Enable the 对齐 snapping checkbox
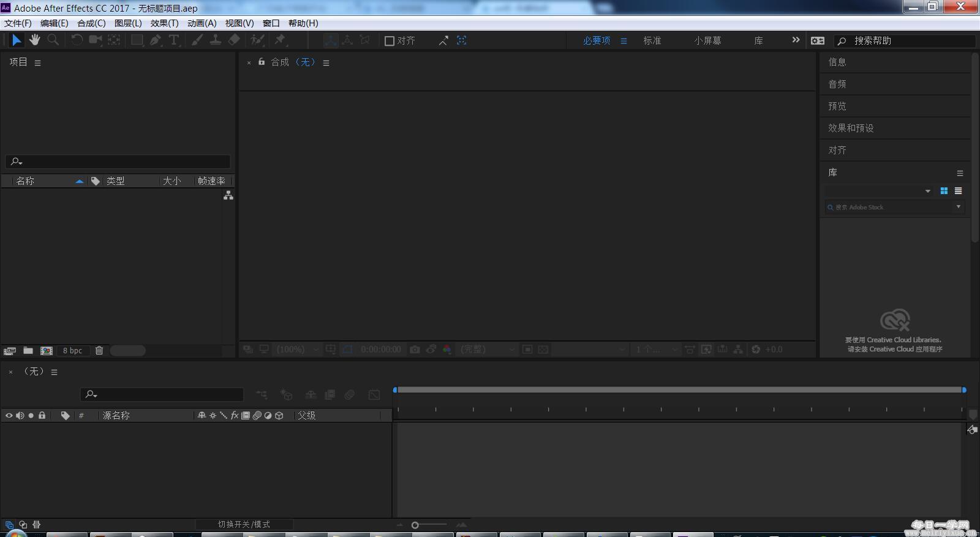The height and width of the screenshot is (537, 980). coord(389,41)
